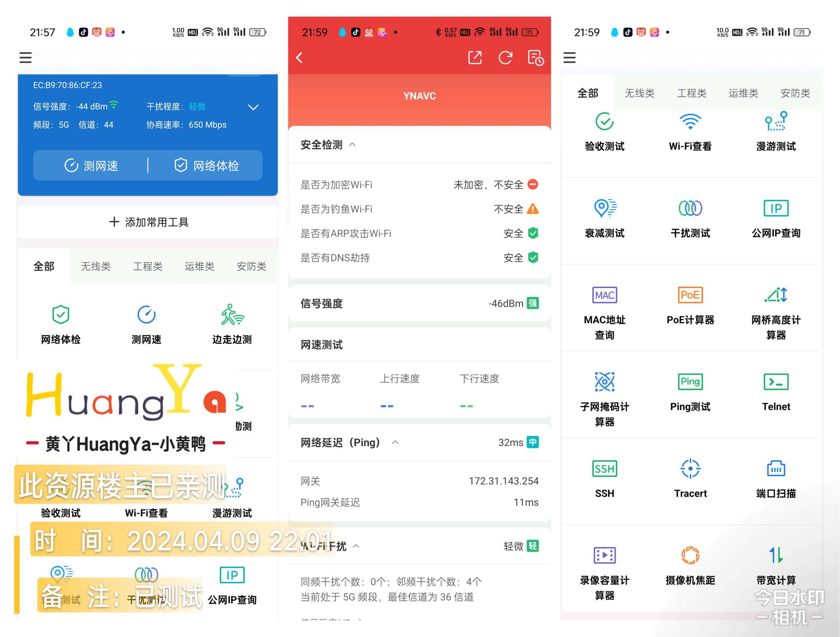Open 漫游测试 tool in right screen
840x637 pixels.
pos(776,131)
